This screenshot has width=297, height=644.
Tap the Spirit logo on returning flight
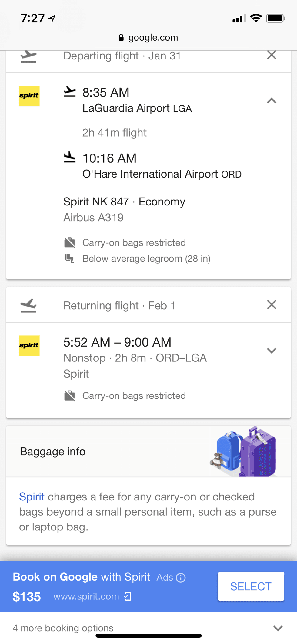point(29,346)
